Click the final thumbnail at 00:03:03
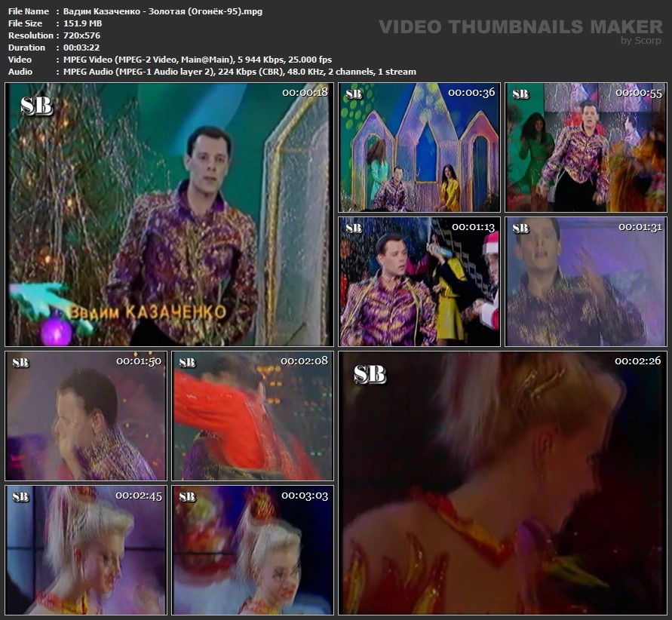 252,550
